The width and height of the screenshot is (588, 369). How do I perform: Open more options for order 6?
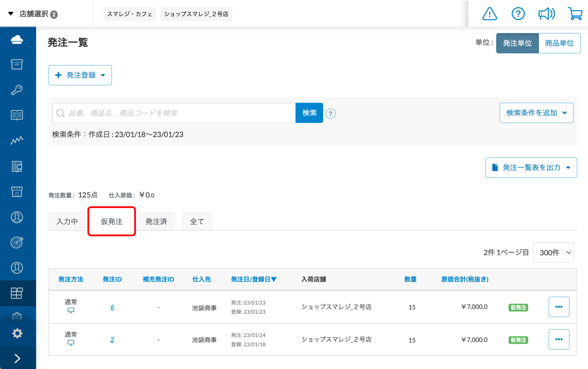[559, 307]
